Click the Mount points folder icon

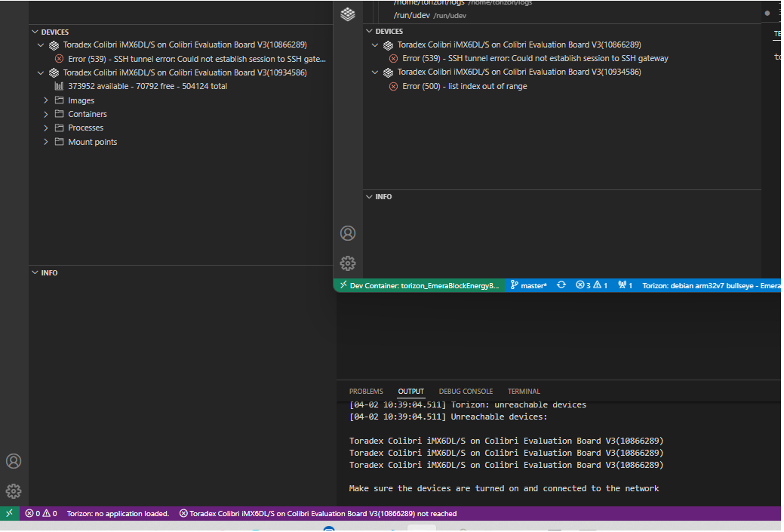[x=59, y=142]
